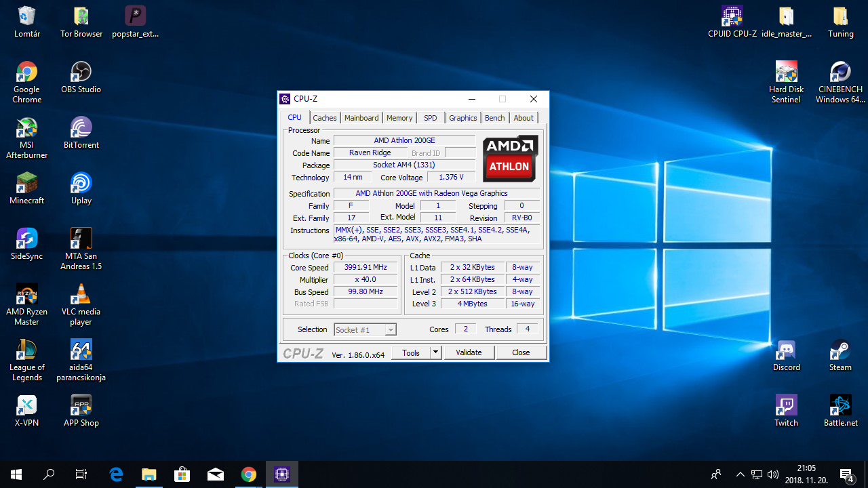Image resolution: width=868 pixels, height=488 pixels.
Task: Click the Name field AMD Athlon 200GE
Action: point(404,140)
